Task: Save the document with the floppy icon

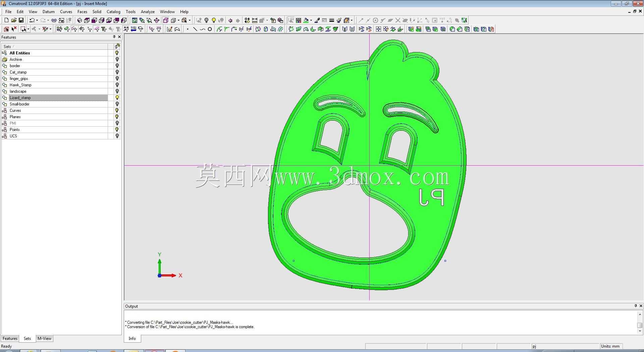Action: (21, 20)
